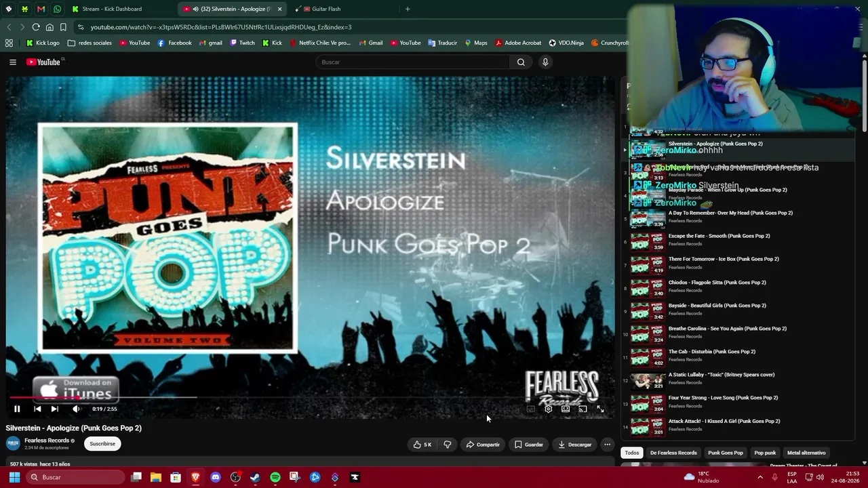Open the Kick Logo bookmark
Screen dimensions: 868x488
43,43
